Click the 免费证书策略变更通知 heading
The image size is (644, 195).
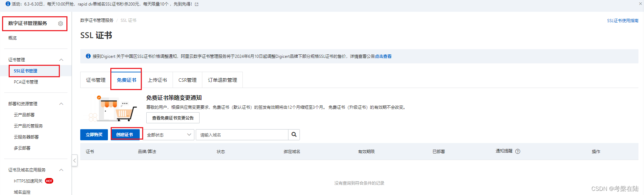174,98
